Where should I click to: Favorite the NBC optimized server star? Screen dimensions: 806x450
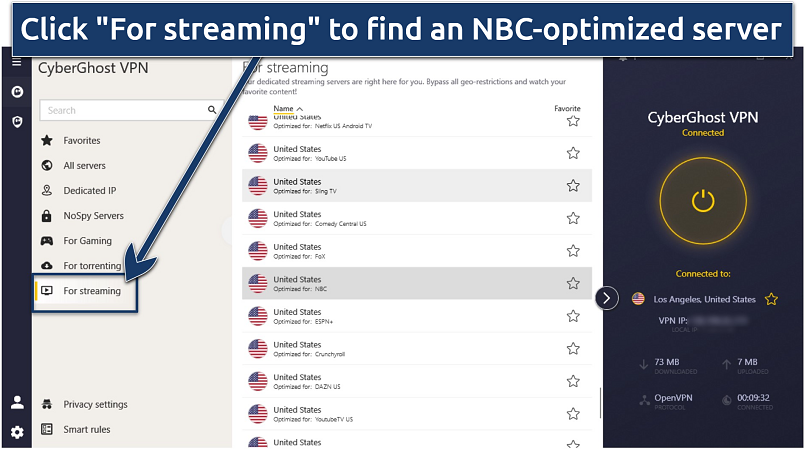coord(573,284)
